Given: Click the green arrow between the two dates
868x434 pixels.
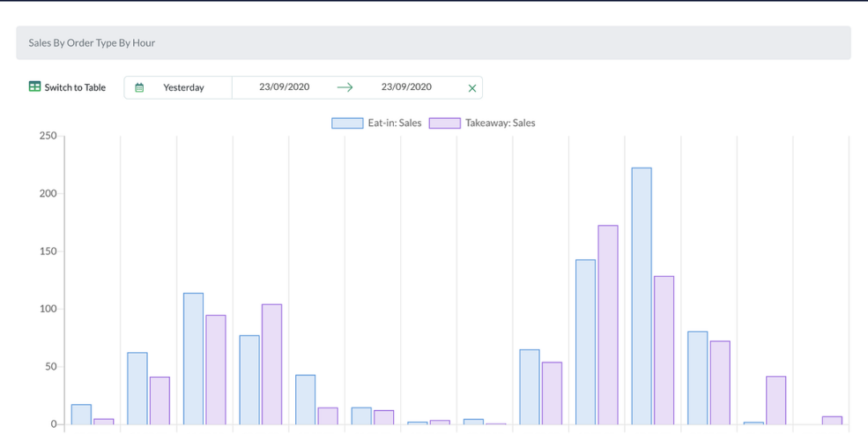Looking at the screenshot, I should (345, 87).
